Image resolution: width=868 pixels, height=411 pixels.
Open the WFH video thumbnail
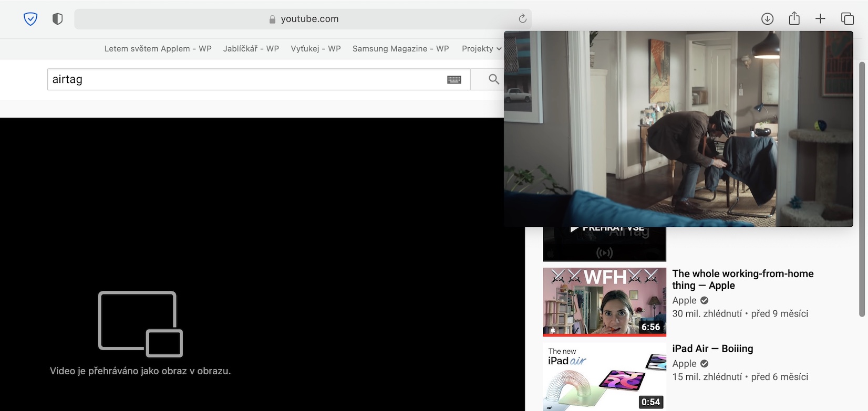click(x=604, y=302)
